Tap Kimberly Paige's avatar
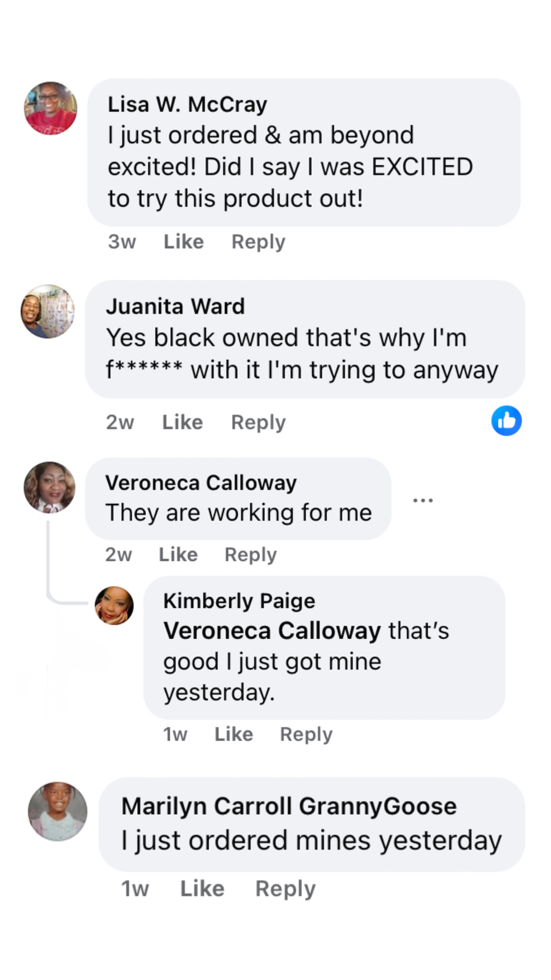 coord(114,605)
